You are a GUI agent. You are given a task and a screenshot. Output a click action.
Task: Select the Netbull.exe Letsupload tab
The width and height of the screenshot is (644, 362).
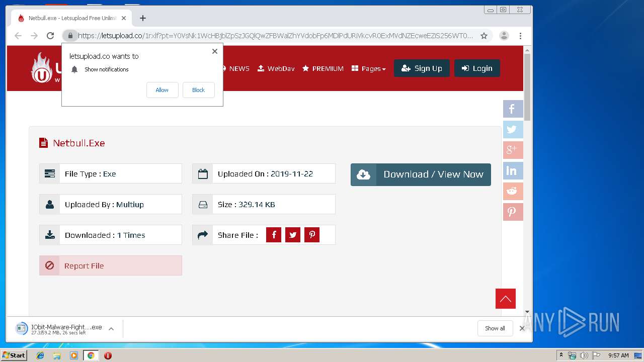click(x=71, y=18)
